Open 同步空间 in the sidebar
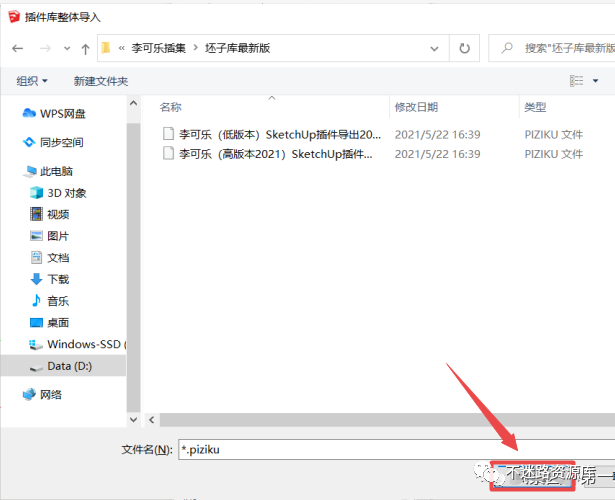This screenshot has height=500, width=615. click(x=53, y=142)
